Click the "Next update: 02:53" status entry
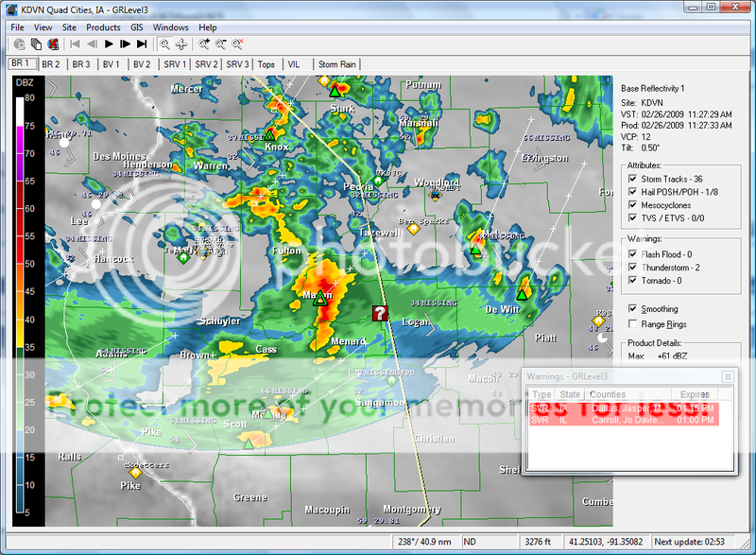The width and height of the screenshot is (756, 555). click(x=689, y=542)
